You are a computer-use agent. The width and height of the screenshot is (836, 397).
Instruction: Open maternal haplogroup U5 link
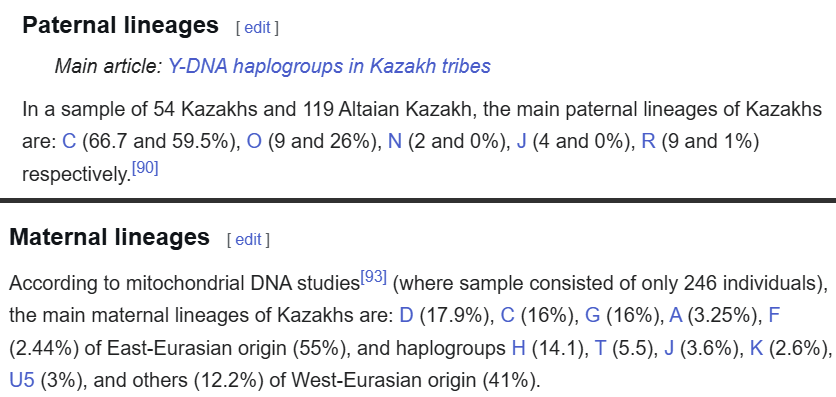pyautogui.click(x=22, y=381)
